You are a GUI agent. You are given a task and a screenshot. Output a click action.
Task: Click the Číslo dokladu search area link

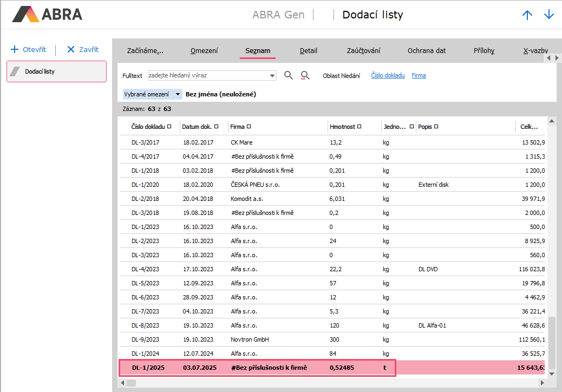(x=388, y=75)
